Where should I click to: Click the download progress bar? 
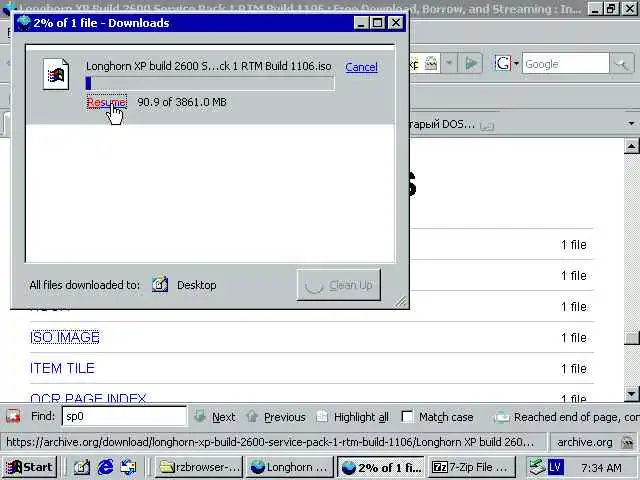210,83
